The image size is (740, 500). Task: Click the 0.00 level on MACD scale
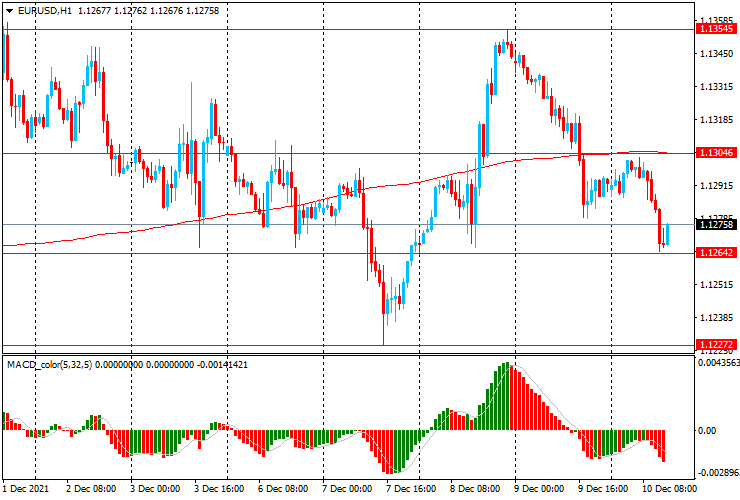tap(706, 431)
